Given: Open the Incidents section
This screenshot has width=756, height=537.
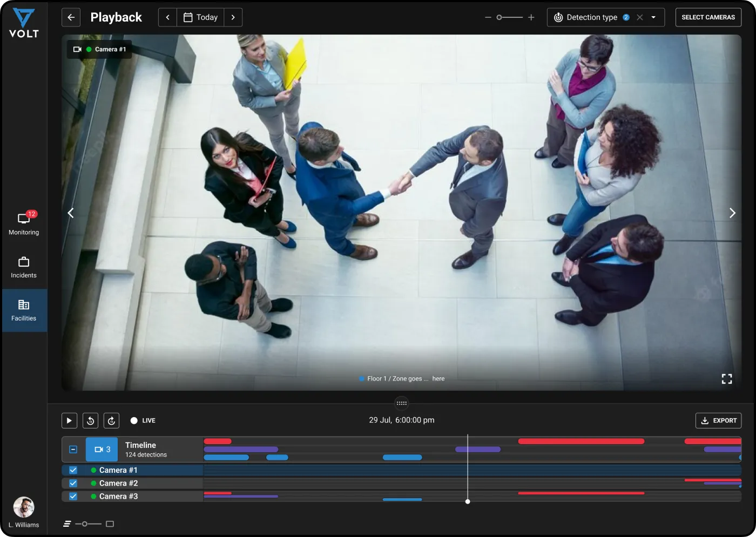Looking at the screenshot, I should pos(24,267).
